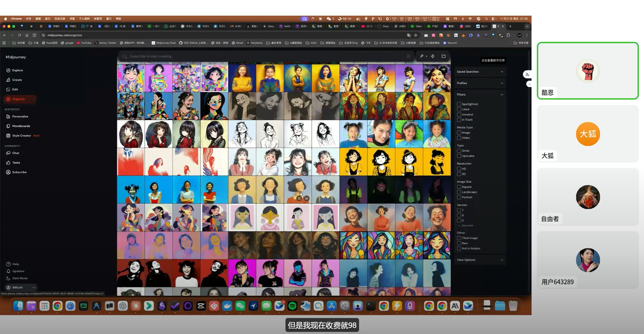Click the Subscribe link in sidebar
Screen dimensions: 644x334
tap(19, 172)
